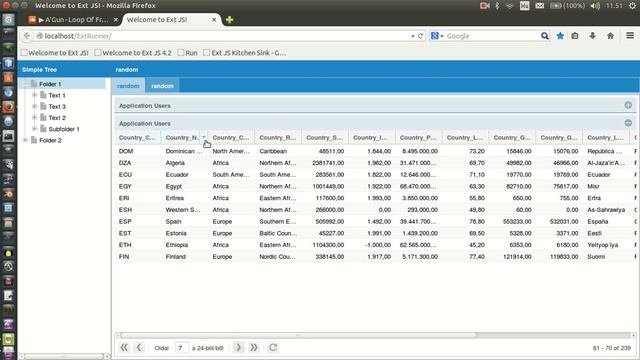Open the search engine selector dropdown
The height and width of the screenshot is (360, 640).
pos(437,36)
